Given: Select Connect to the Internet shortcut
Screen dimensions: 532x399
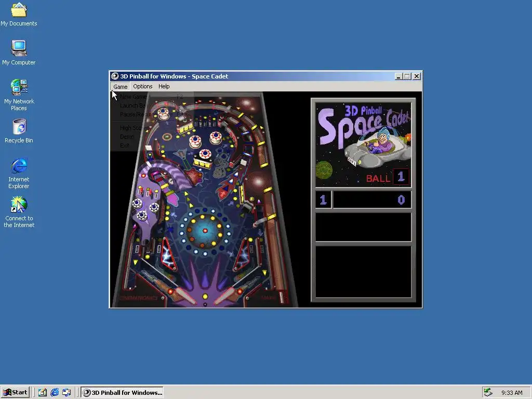Looking at the screenshot, I should click(19, 212).
